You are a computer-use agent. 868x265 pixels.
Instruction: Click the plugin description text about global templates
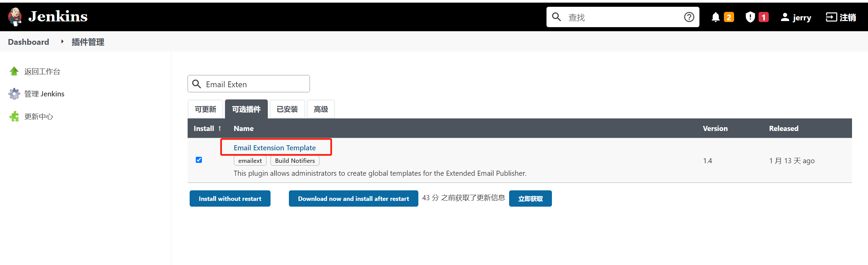380,173
